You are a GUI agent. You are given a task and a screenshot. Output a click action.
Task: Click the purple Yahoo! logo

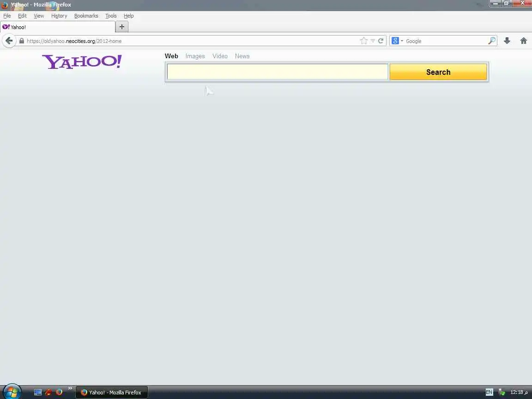coord(82,62)
